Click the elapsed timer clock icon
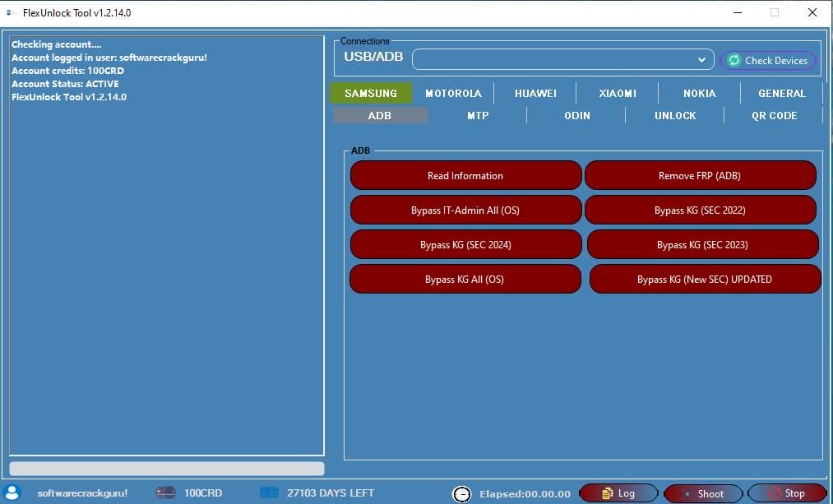 click(462, 492)
